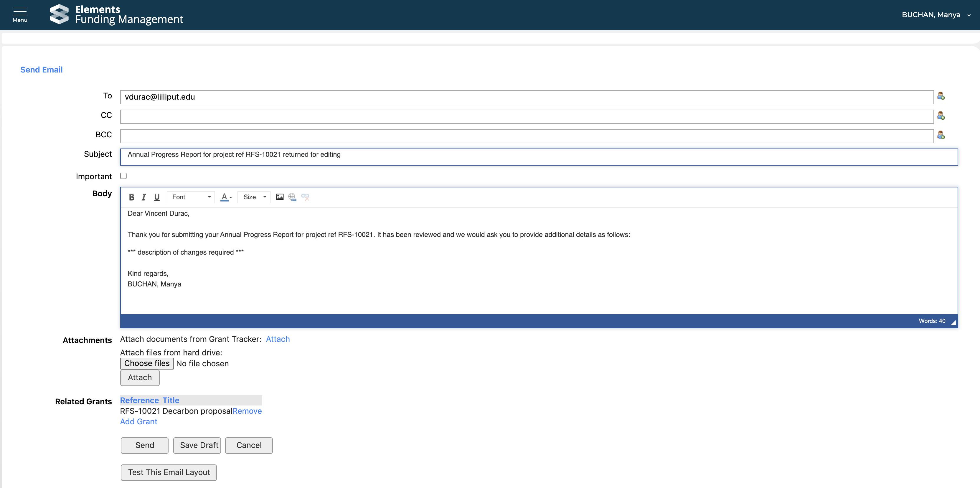This screenshot has width=980, height=488.
Task: Open the Size dropdown
Action: click(x=254, y=197)
